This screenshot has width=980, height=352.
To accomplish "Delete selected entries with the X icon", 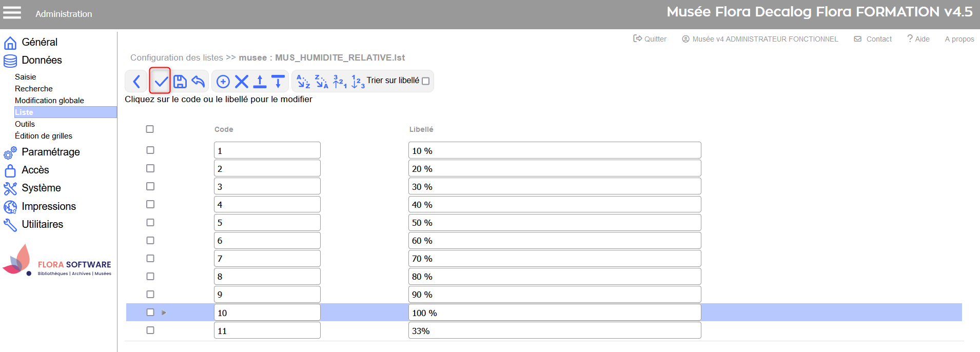I will pyautogui.click(x=242, y=81).
